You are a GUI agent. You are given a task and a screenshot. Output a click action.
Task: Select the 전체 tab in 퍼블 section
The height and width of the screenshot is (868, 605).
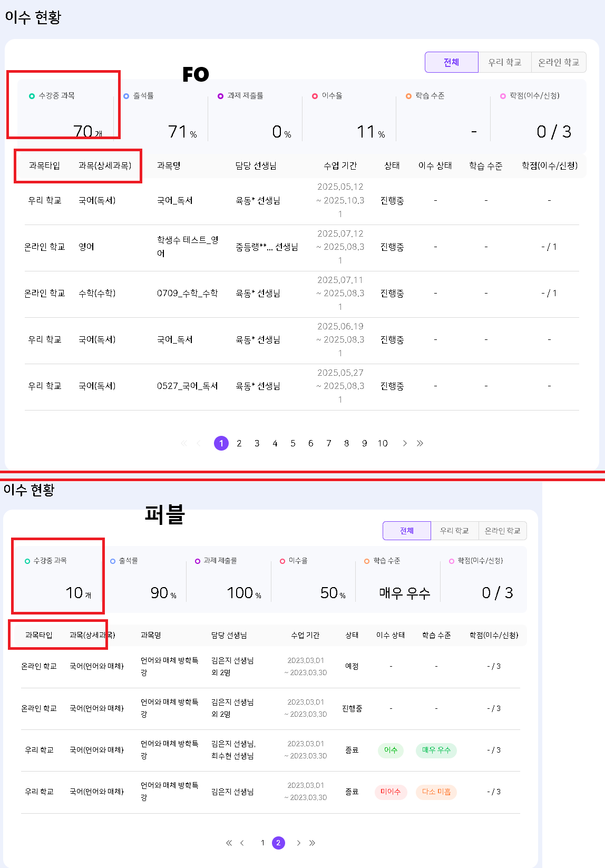pyautogui.click(x=406, y=531)
